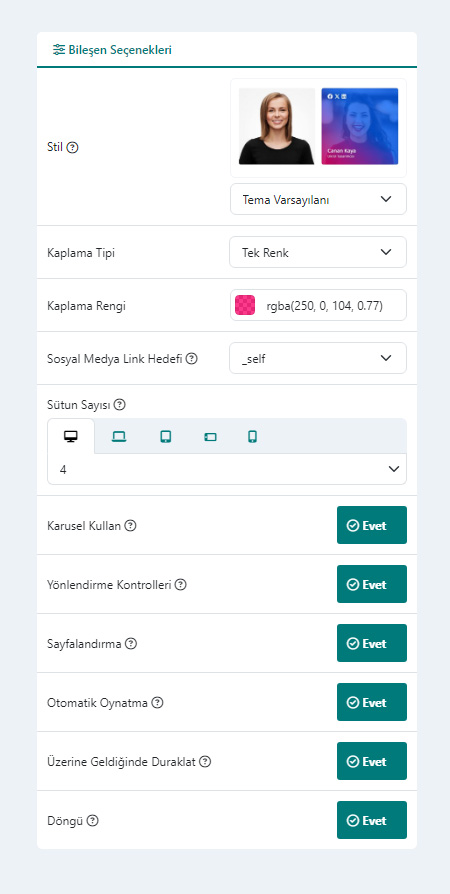Select the portrait tablet device icon
The height and width of the screenshot is (894, 450).
tap(165, 437)
